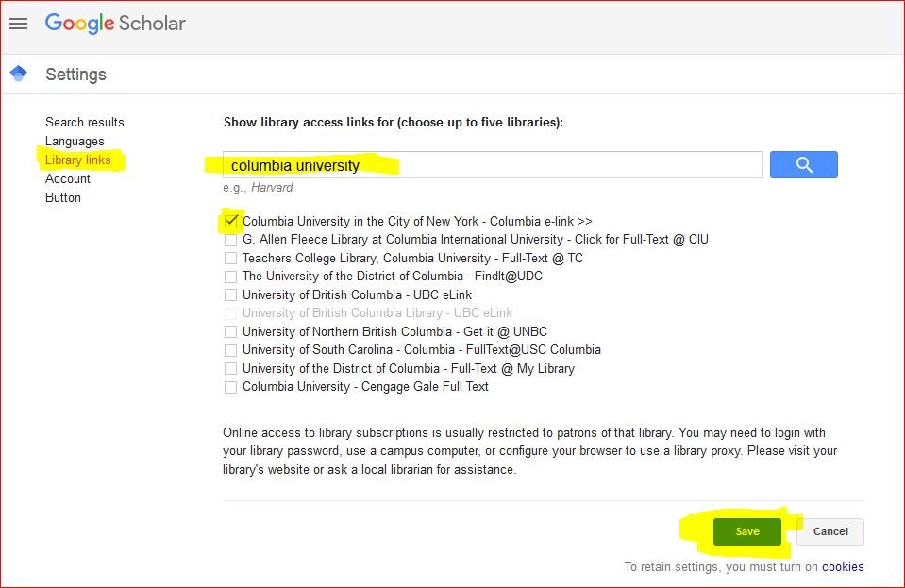Open Button settings

tap(63, 197)
